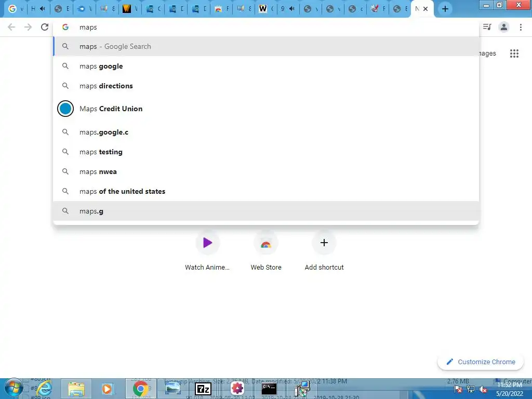The height and width of the screenshot is (399, 532).
Task: Choose the "maps.google.c" suggestion
Action: click(266, 132)
